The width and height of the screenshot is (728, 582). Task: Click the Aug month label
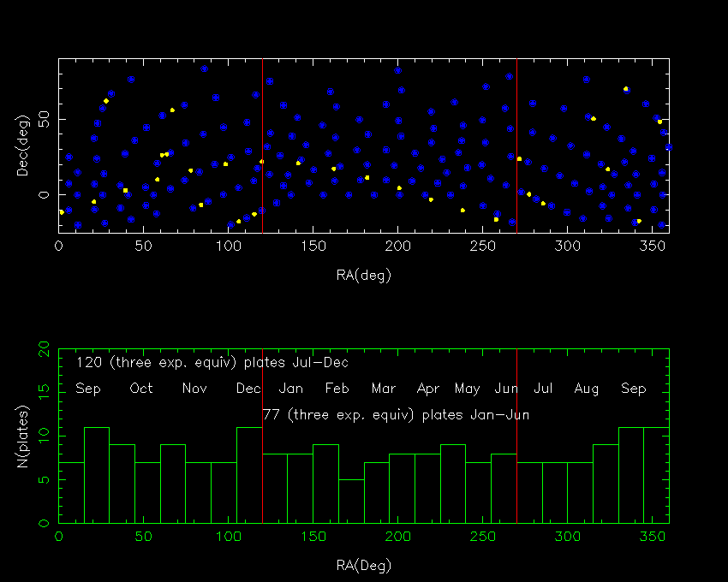587,389
